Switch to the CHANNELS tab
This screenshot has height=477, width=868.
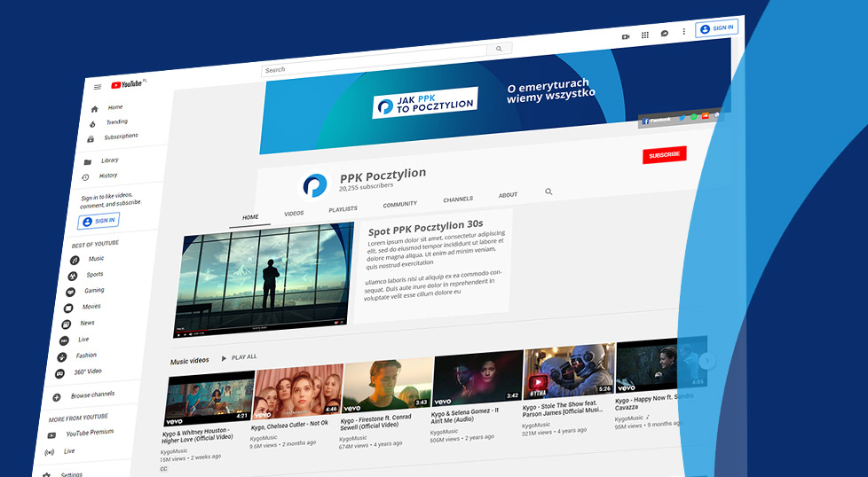(458, 199)
